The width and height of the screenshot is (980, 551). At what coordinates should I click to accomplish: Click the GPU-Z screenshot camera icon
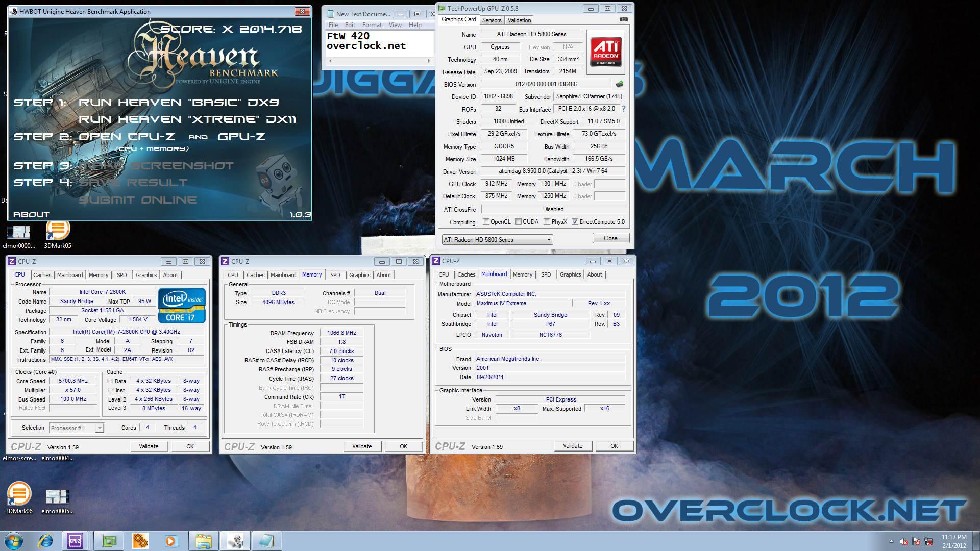[x=623, y=19]
